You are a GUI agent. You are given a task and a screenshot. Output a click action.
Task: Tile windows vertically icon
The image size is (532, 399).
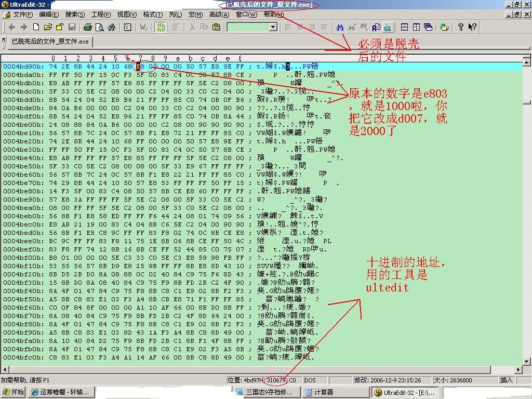[x=416, y=27]
